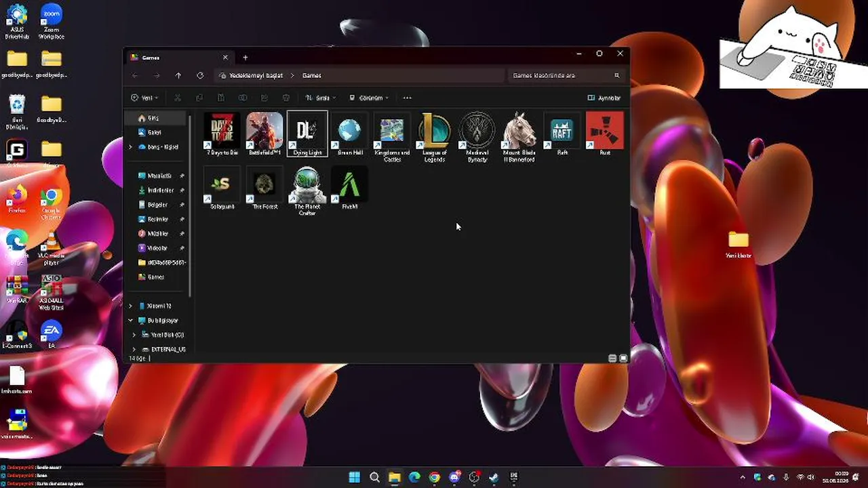The image size is (868, 488).
Task: Select the Dying Light shortcut icon
Action: click(307, 134)
